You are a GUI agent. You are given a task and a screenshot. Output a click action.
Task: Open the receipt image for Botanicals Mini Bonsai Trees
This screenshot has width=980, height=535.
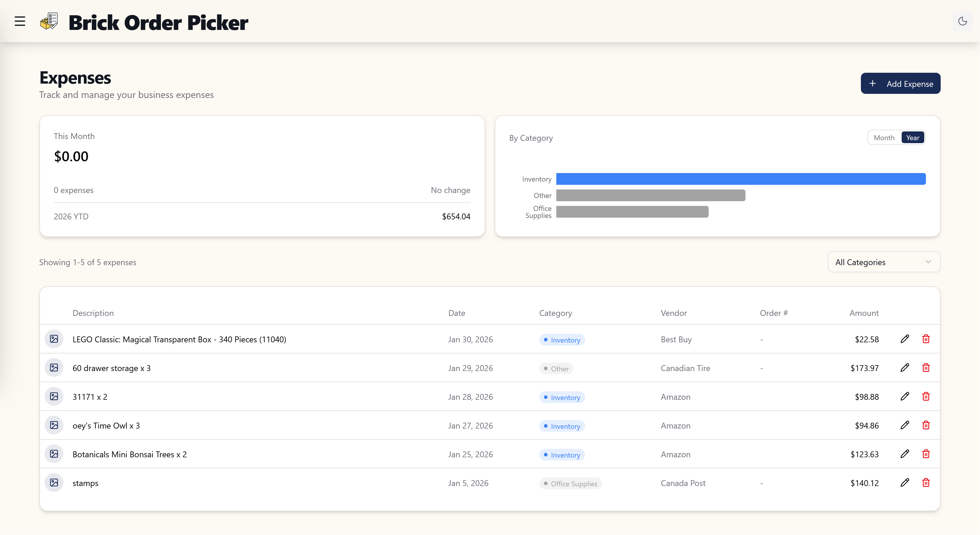pos(54,454)
